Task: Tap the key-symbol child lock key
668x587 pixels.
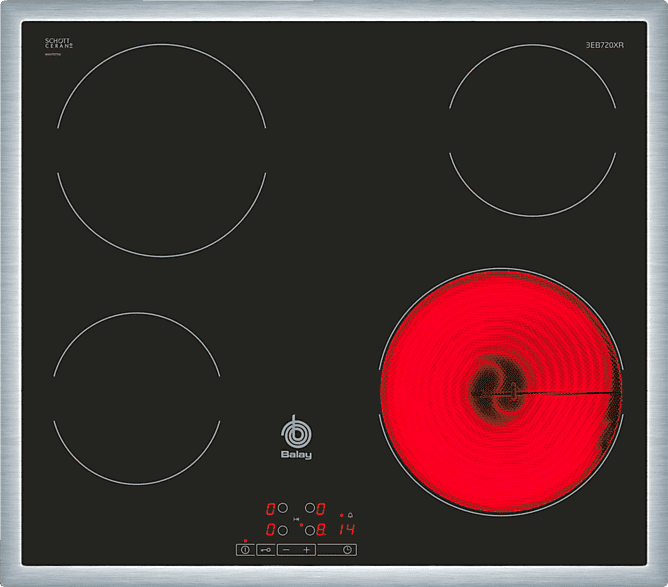Action: tap(266, 550)
